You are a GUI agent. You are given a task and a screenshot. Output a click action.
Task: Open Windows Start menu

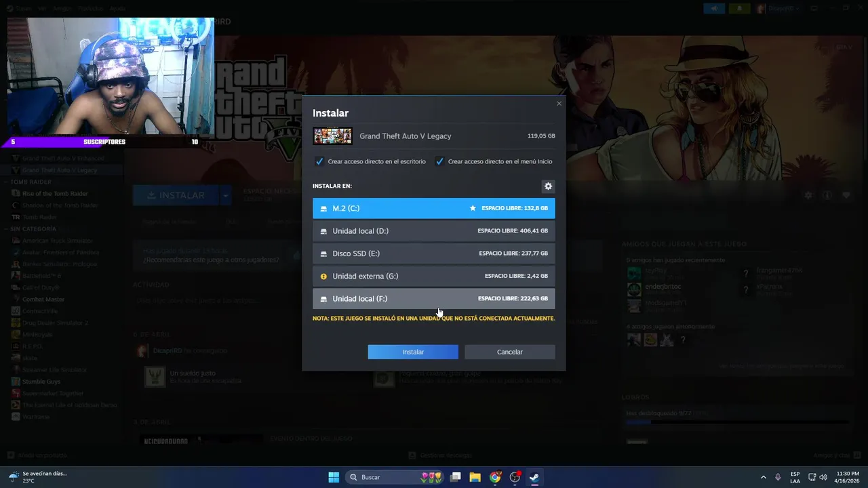(334, 477)
